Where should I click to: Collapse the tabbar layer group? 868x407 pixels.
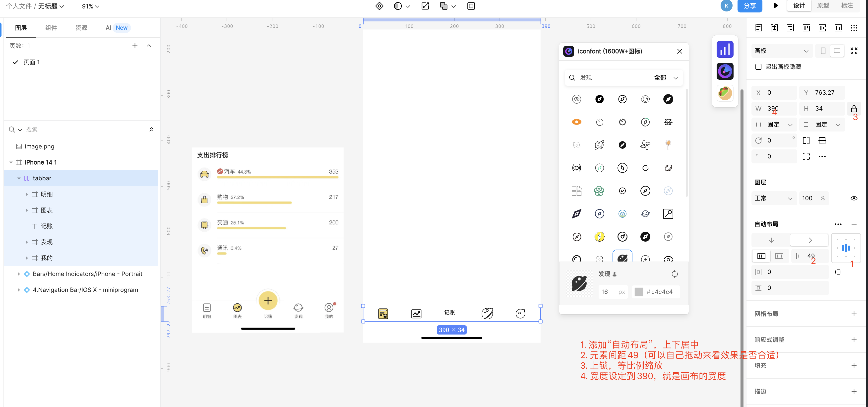click(19, 178)
